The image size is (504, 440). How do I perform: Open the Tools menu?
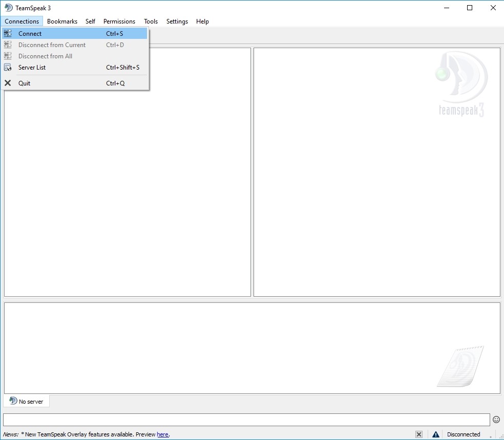[151, 21]
